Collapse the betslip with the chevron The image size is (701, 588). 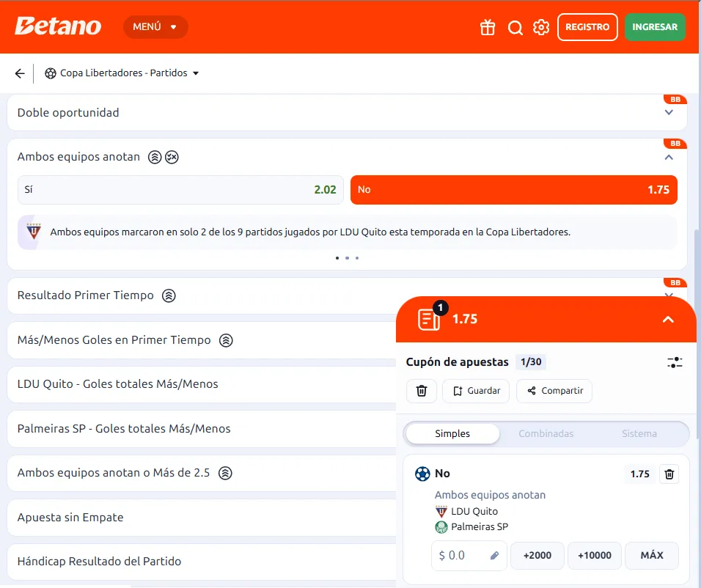click(668, 319)
